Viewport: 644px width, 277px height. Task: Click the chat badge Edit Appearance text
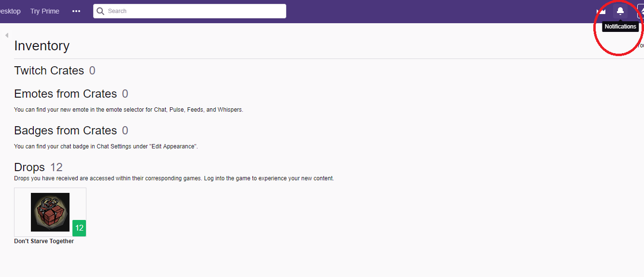(x=106, y=146)
